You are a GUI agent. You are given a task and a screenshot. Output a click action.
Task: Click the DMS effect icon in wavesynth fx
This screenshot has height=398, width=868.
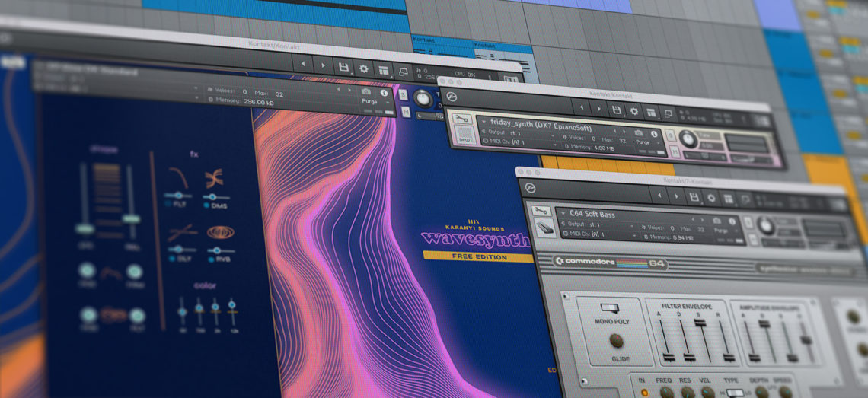(214, 178)
